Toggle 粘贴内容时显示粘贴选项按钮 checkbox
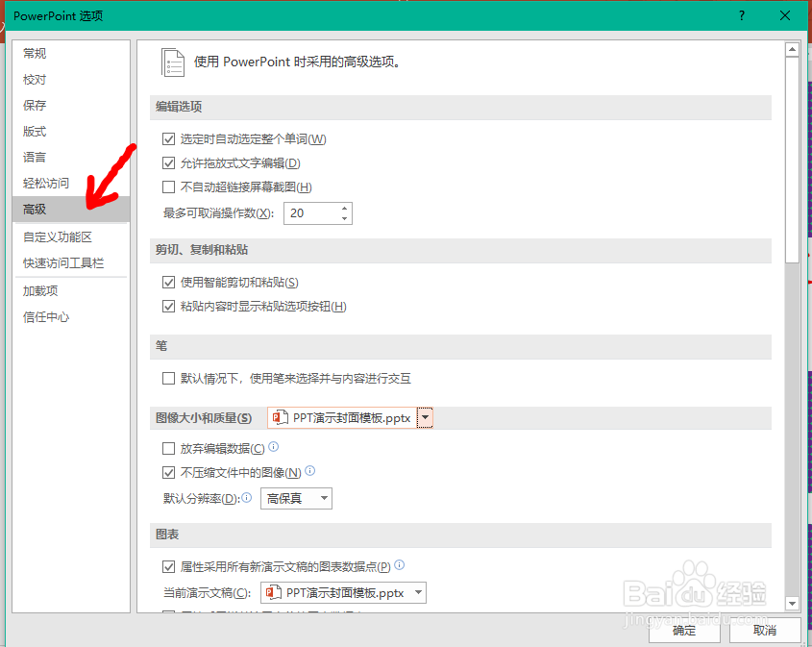 [x=168, y=306]
